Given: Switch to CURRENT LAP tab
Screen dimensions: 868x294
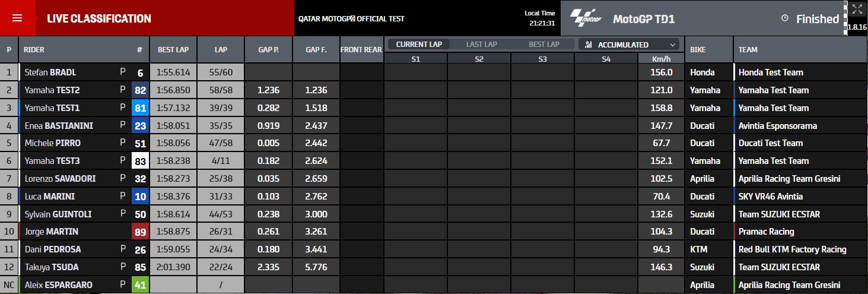Looking at the screenshot, I should 419,45.
